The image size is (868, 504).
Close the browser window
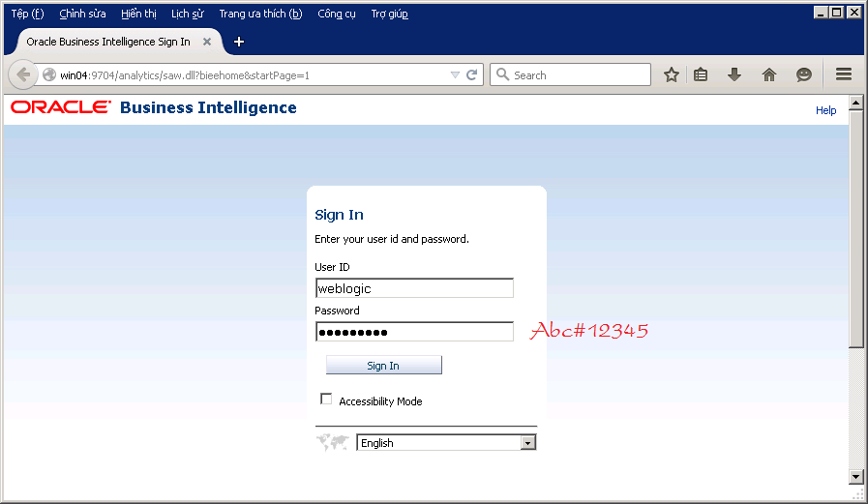pyautogui.click(x=853, y=13)
